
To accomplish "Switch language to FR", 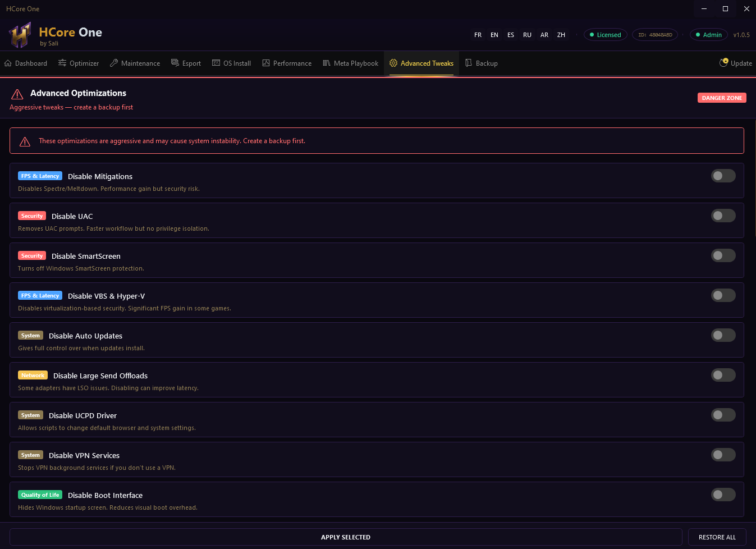I will [478, 35].
